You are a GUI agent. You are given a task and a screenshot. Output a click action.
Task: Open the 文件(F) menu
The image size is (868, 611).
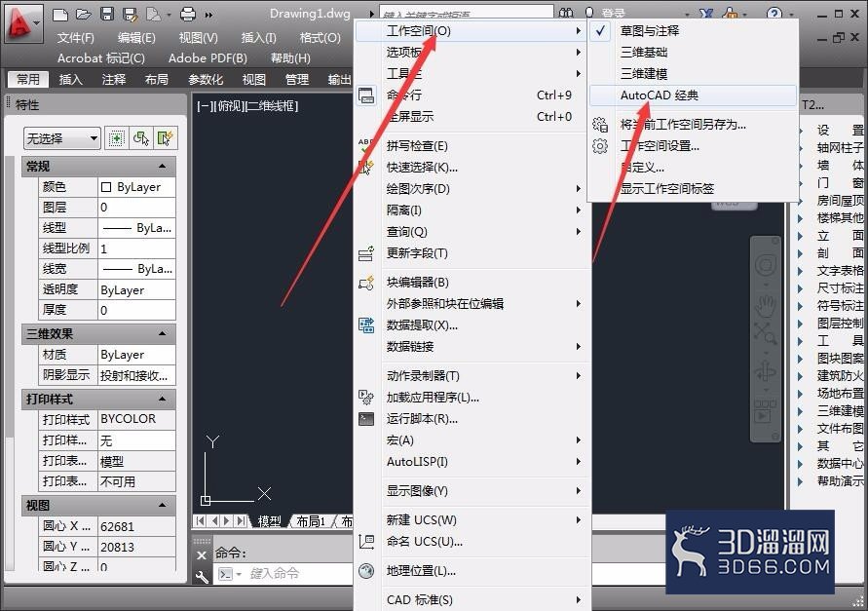pyautogui.click(x=75, y=38)
